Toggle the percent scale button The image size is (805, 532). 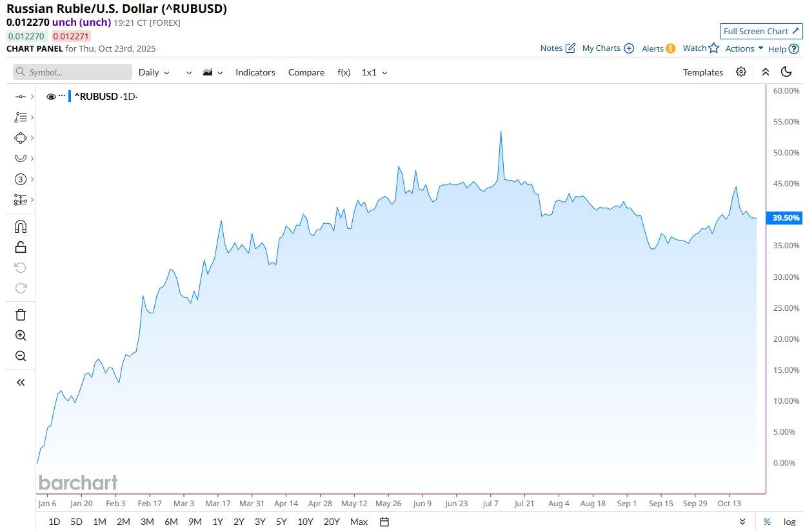pos(767,522)
